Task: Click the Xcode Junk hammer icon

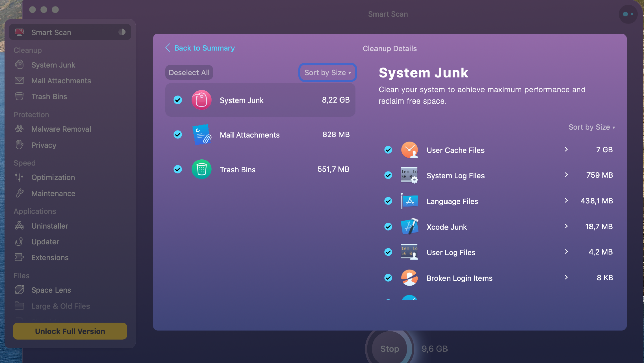Action: (x=409, y=227)
